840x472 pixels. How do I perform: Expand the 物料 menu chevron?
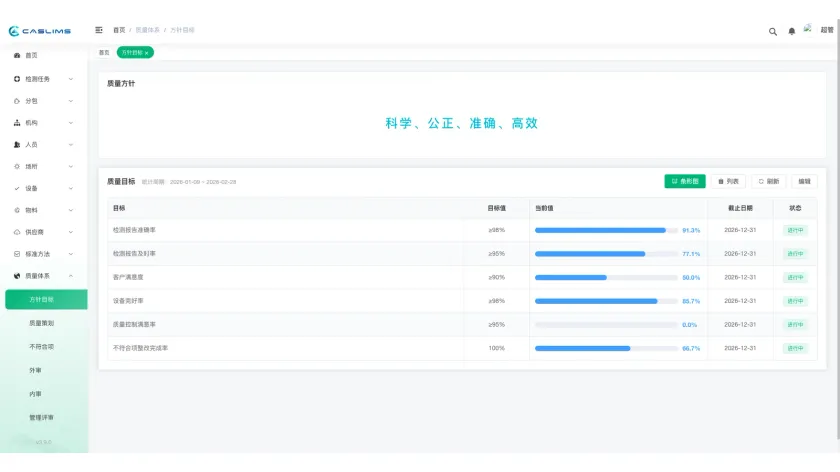click(71, 211)
